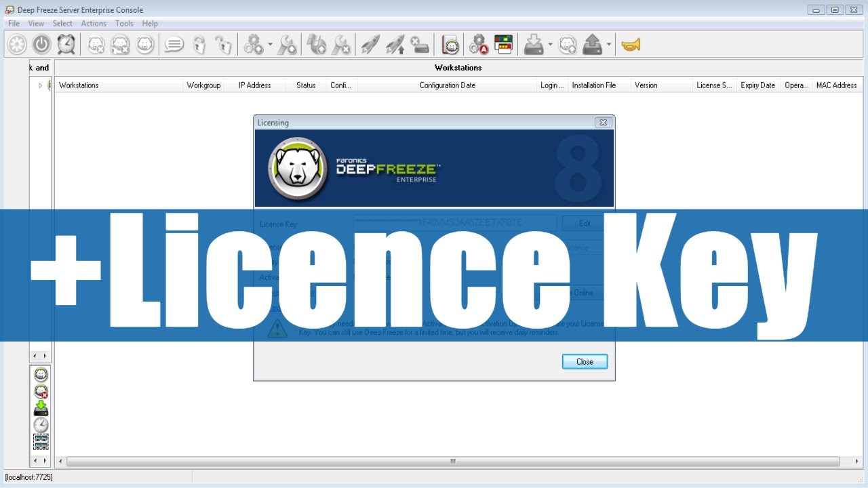Open the Tools menu

pos(124,24)
